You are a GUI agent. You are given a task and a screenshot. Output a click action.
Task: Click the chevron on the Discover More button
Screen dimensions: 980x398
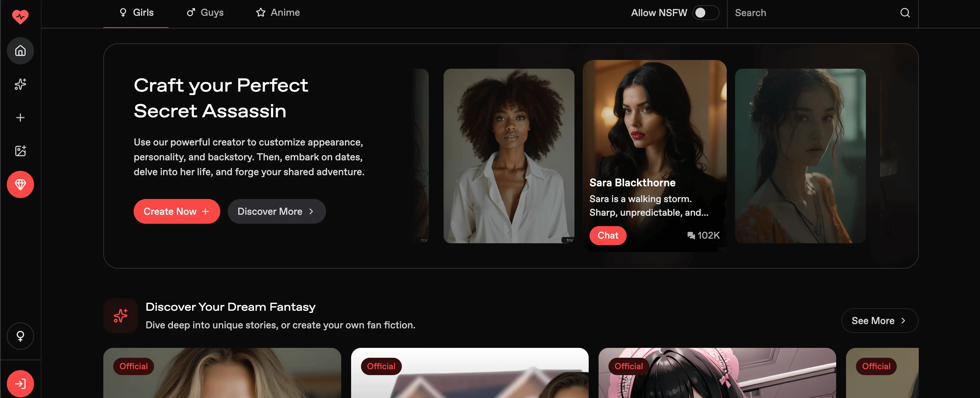(x=311, y=211)
